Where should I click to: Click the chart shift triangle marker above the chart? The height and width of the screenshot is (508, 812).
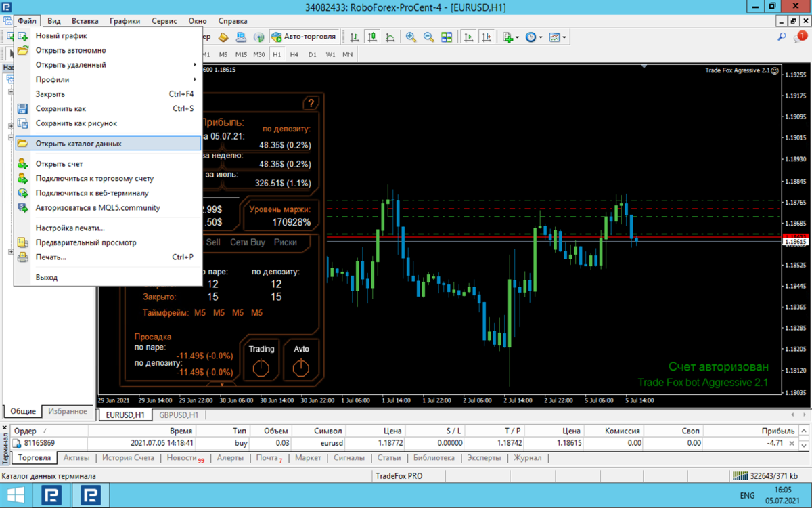(x=644, y=66)
